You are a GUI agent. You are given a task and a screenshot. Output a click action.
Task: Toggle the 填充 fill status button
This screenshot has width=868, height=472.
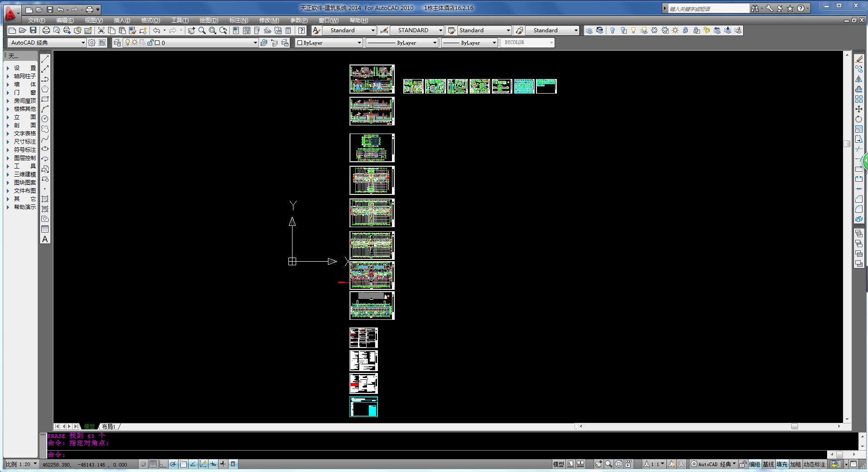coord(782,464)
